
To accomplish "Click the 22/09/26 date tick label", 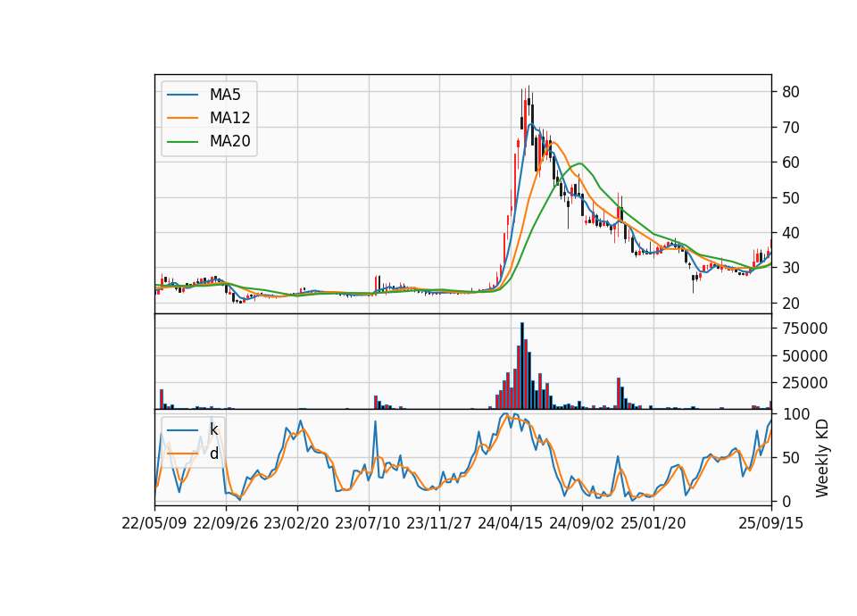I will pyautogui.click(x=226, y=523).
